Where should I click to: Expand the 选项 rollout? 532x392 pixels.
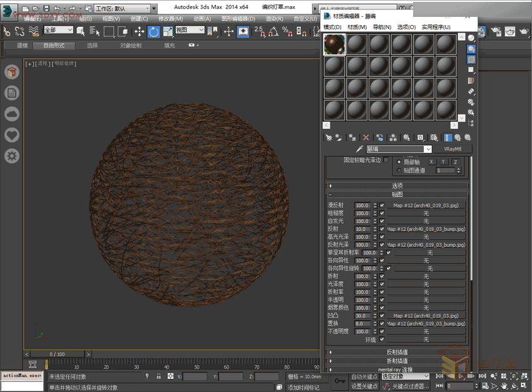[x=397, y=185]
